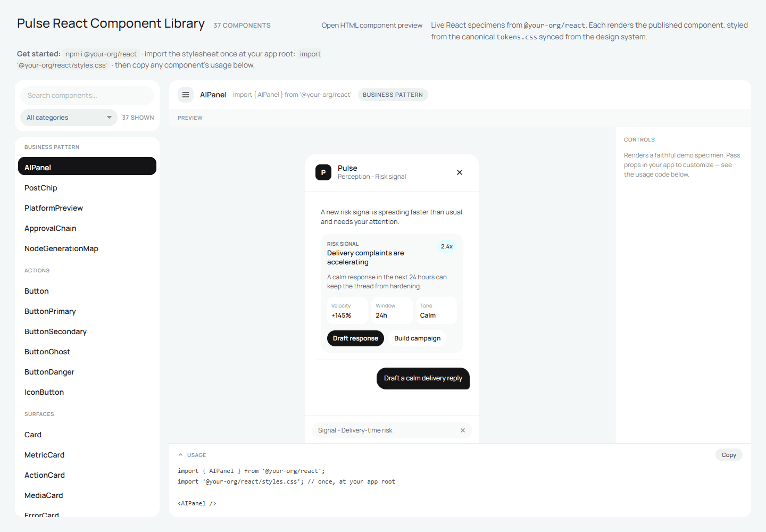Click the '37 SHOWN' label
The height and width of the screenshot is (532, 766).
138,118
